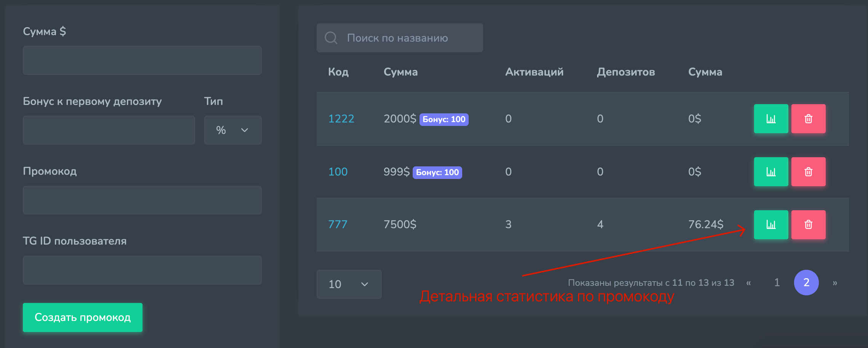Go to previous page using « arrow
Image resolution: width=868 pixels, height=348 pixels.
click(x=748, y=283)
